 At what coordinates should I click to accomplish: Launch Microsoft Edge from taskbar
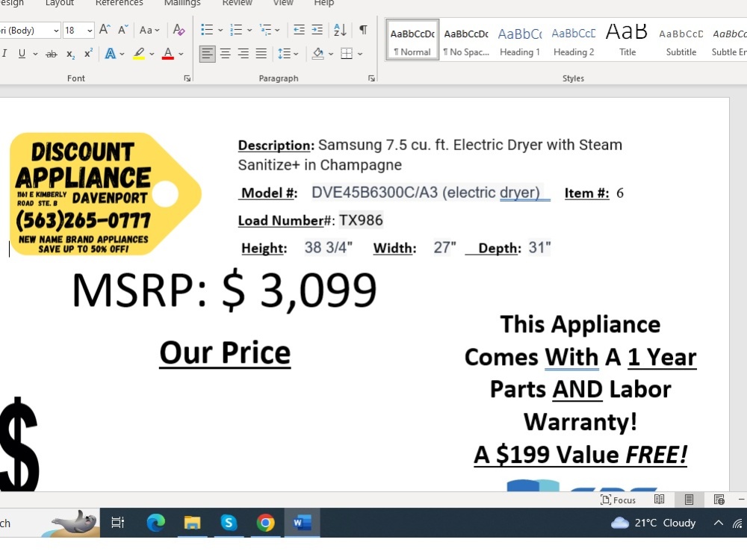(156, 523)
